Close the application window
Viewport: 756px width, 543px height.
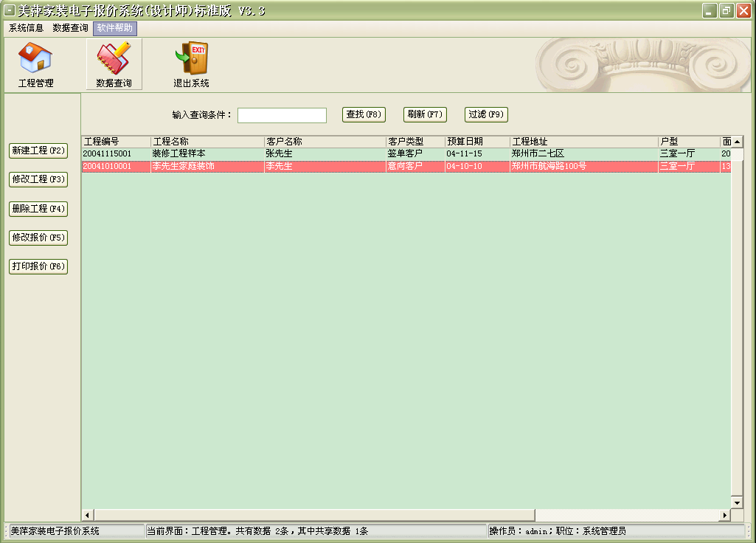(x=744, y=10)
